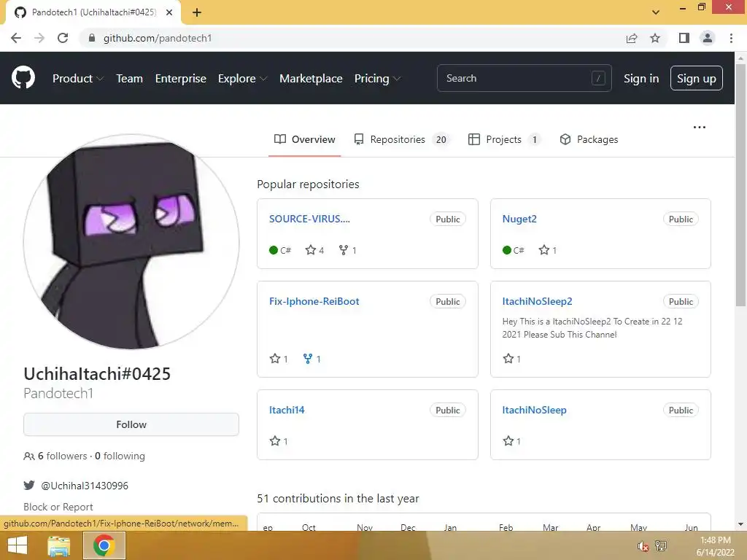747x560 pixels.
Task: View stargazers of Fix-Iphone-ReiBoot
Action: pos(279,359)
